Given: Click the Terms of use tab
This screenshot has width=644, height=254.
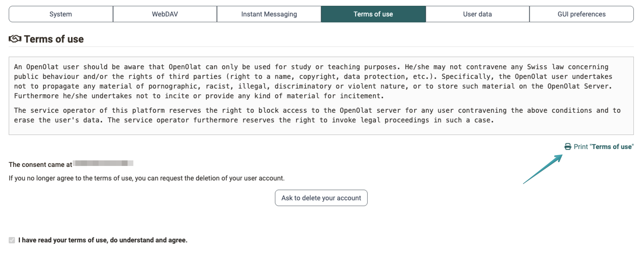Looking at the screenshot, I should [x=373, y=14].
